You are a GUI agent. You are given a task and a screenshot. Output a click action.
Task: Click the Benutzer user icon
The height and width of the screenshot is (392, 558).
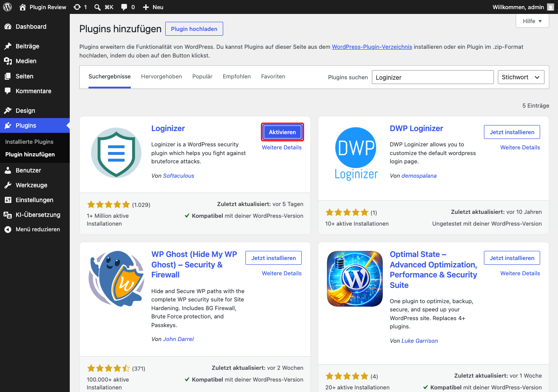[8, 170]
